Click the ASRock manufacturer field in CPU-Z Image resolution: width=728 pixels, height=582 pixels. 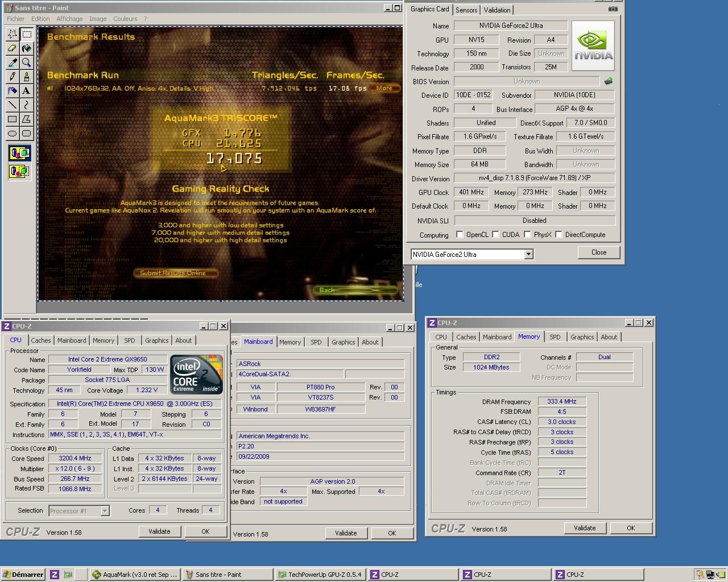(320, 364)
